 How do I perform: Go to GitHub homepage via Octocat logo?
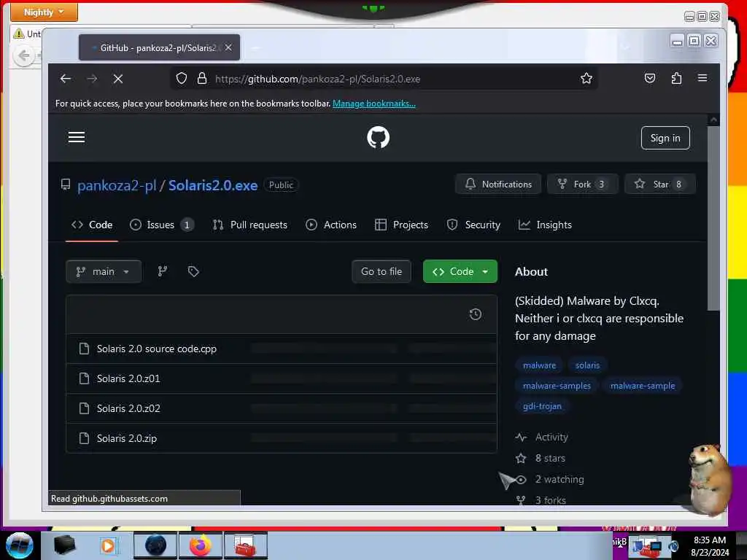(x=379, y=138)
